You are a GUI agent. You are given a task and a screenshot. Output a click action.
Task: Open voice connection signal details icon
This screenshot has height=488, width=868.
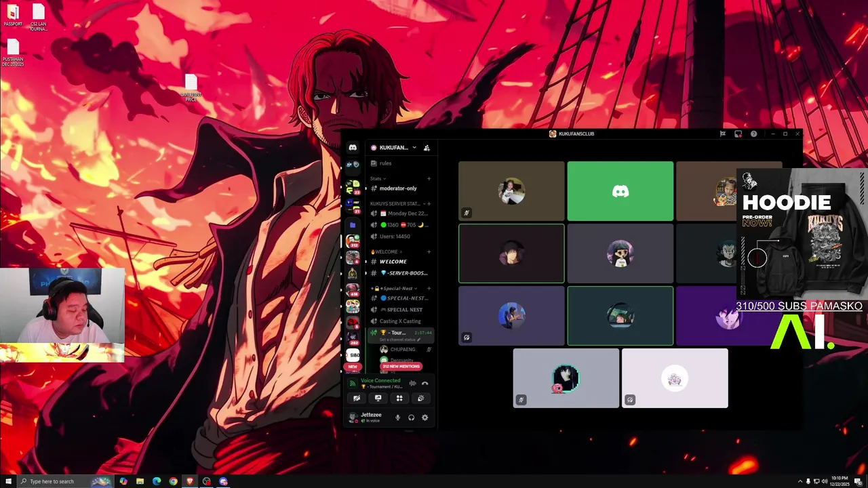(x=353, y=384)
